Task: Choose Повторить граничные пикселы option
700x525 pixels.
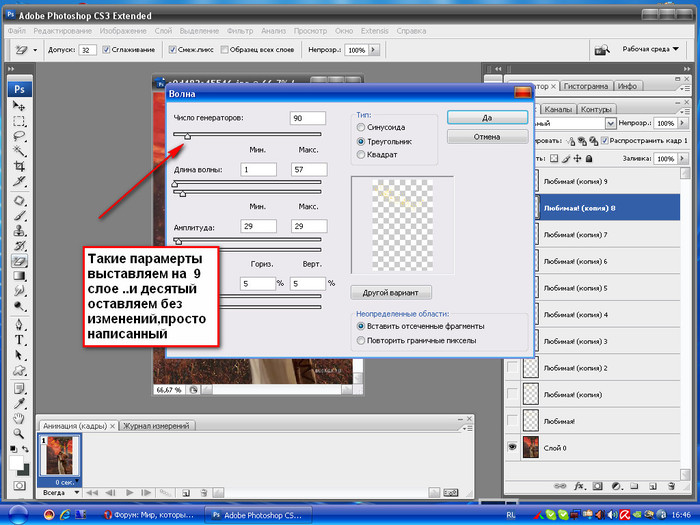Action: tap(361, 341)
